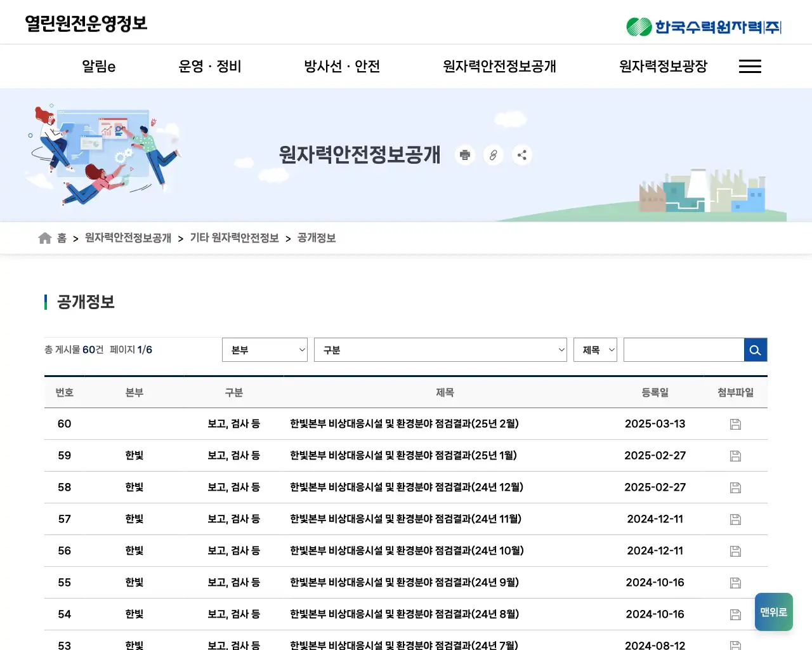Click the 열린원전운영정보 site title
The image size is (812, 650).
(x=86, y=23)
